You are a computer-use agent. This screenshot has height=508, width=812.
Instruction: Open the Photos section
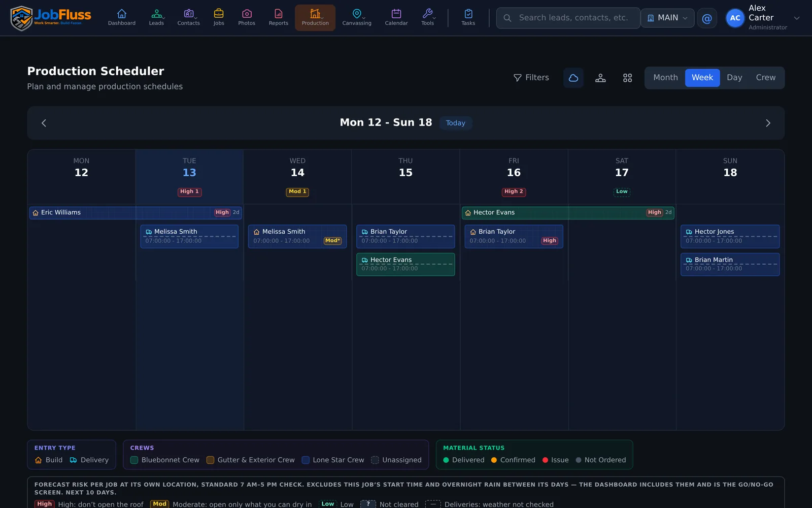click(247, 17)
